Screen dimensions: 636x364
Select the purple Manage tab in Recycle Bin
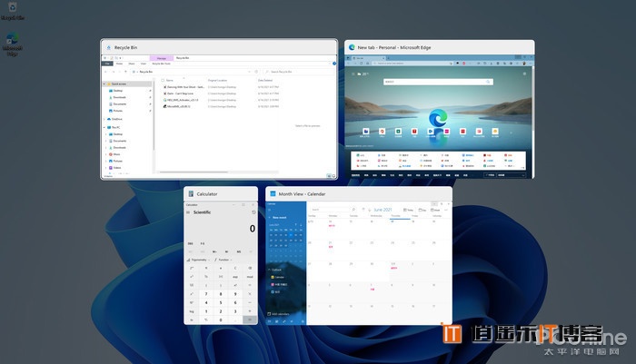162,58
